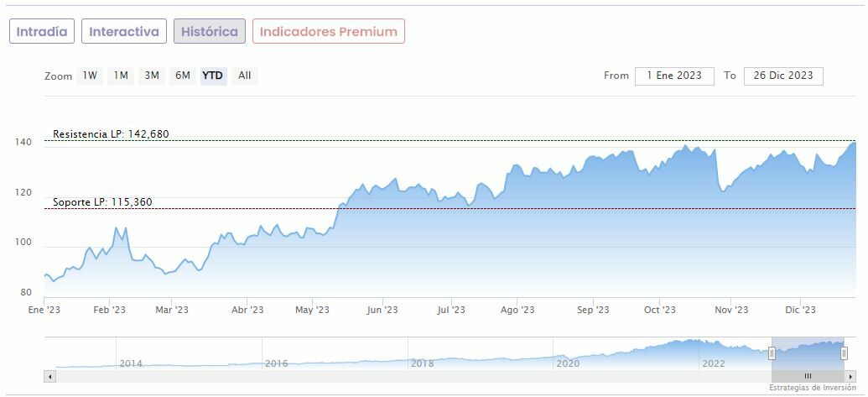Edit the From date field
Viewport: 868px width, 397px height.
pyautogui.click(x=674, y=76)
